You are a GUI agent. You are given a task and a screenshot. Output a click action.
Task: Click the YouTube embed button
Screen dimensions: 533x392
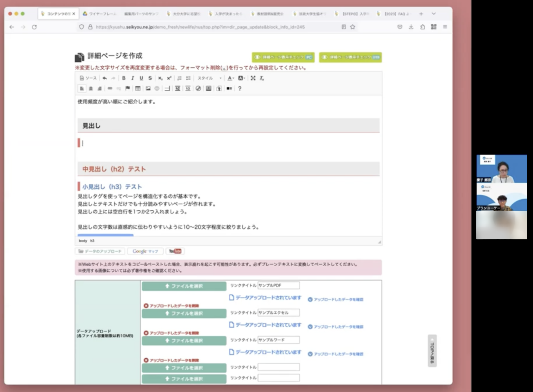[175, 251]
